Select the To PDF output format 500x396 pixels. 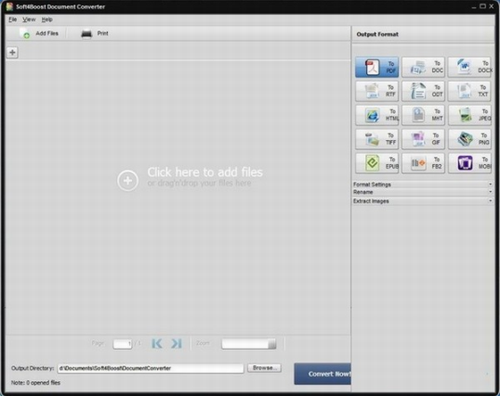[377, 67]
